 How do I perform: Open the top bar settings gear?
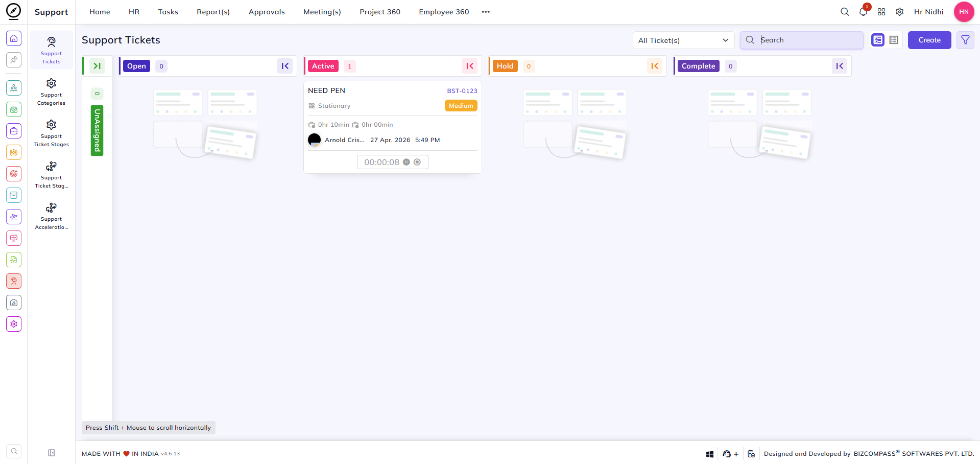[x=900, y=12]
